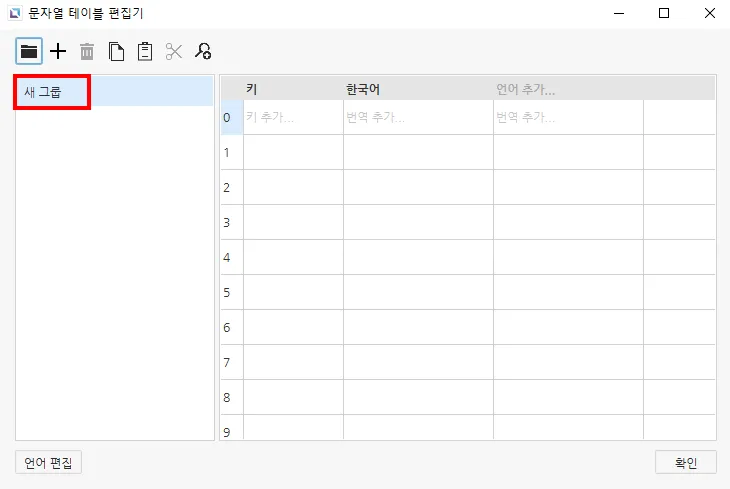Add a new item with plus icon
This screenshot has width=730, height=489.
pyautogui.click(x=58, y=51)
